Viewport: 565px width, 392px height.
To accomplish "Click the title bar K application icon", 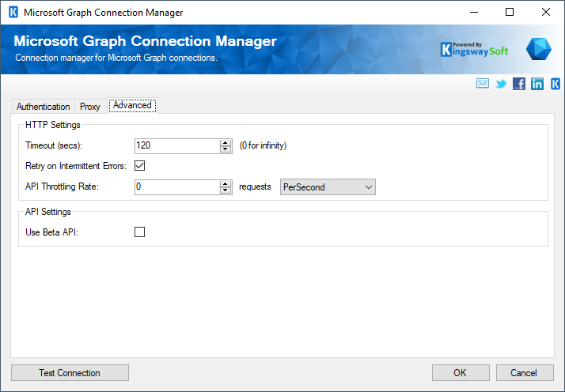I will 13,12.
